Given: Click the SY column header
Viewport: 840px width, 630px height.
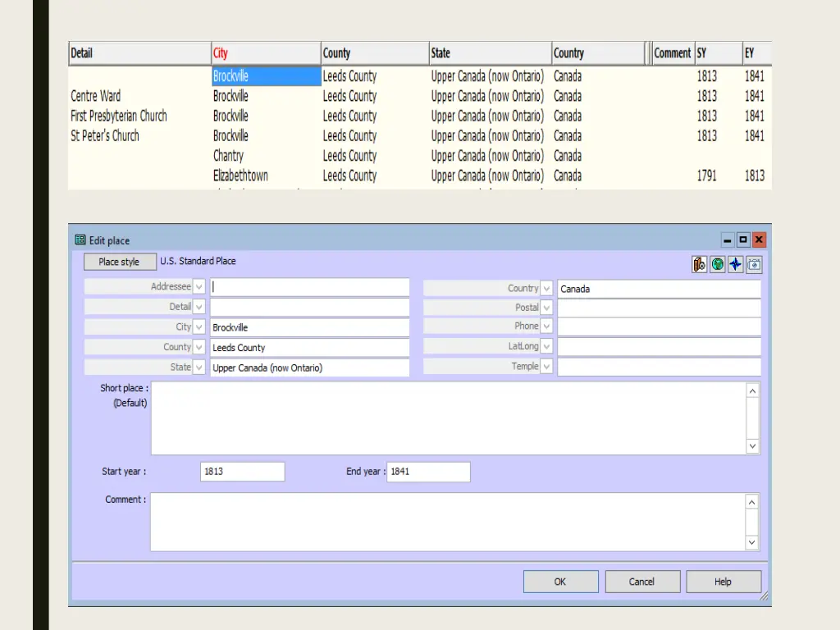Looking at the screenshot, I should click(719, 53).
